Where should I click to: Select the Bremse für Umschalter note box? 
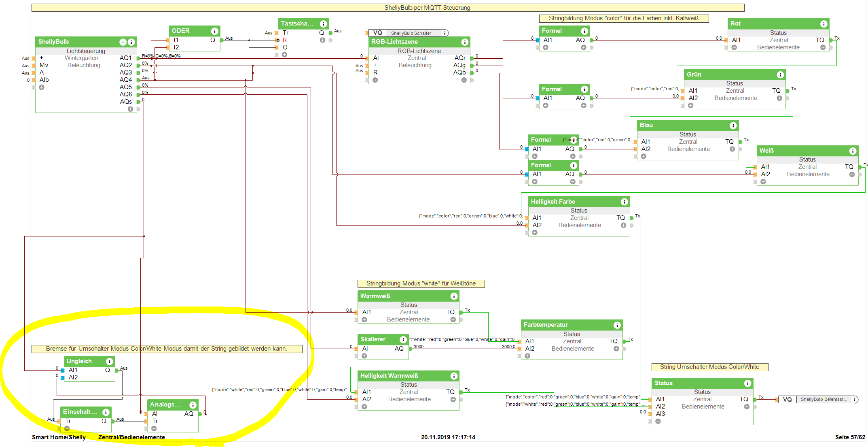[x=167, y=349]
